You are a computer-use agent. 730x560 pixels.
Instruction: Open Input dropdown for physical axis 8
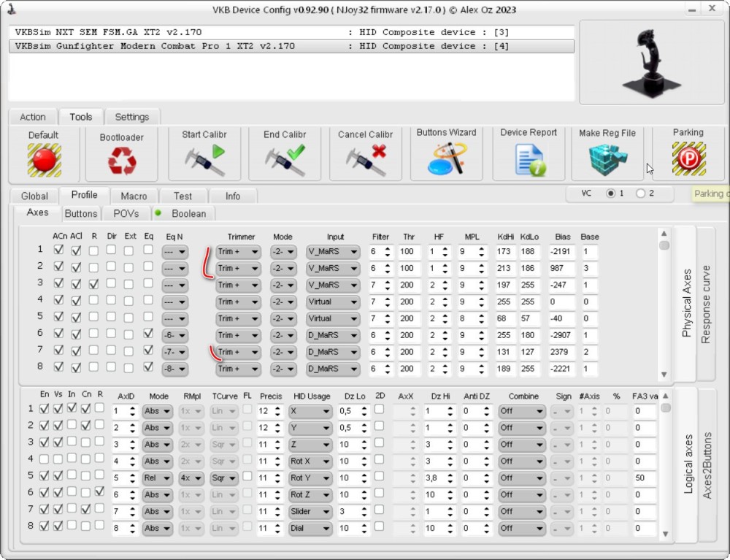pos(333,369)
